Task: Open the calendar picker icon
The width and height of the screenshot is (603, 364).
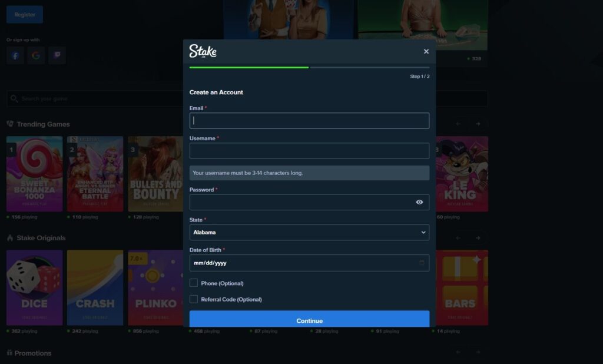Action: click(x=422, y=263)
